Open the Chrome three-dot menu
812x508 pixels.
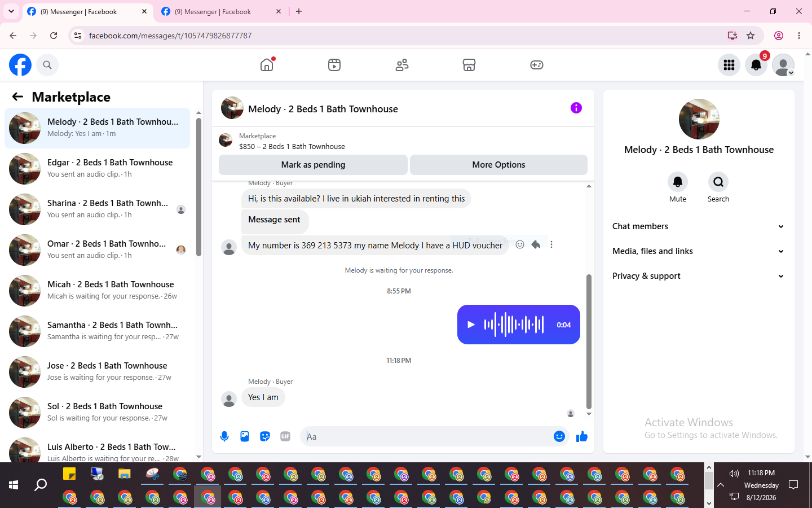click(x=799, y=36)
